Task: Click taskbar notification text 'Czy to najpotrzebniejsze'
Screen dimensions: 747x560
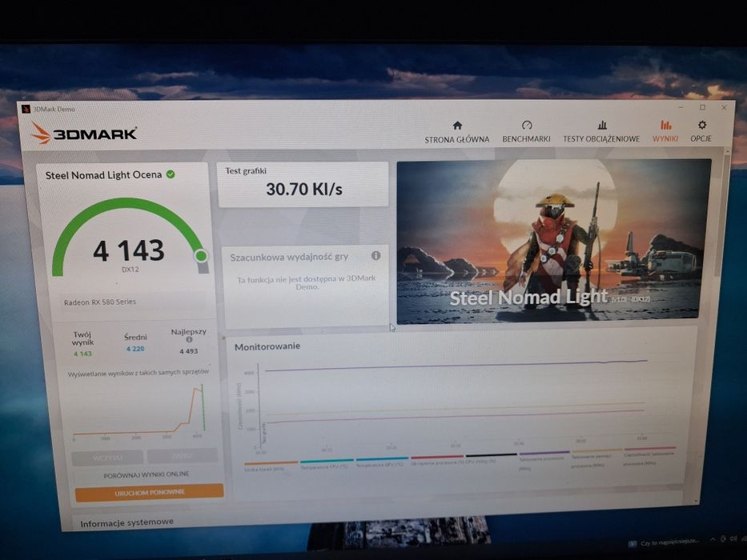Action: pyautogui.click(x=669, y=542)
